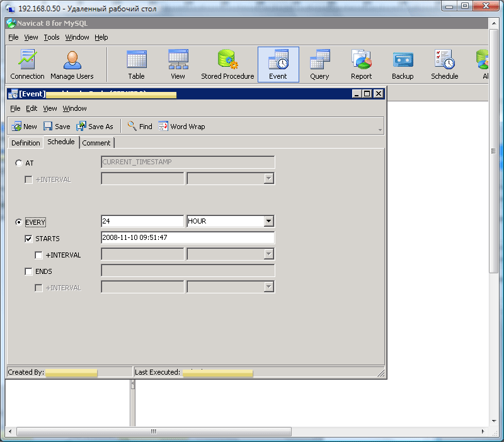
Task: Click the Save As button
Action: (94, 127)
